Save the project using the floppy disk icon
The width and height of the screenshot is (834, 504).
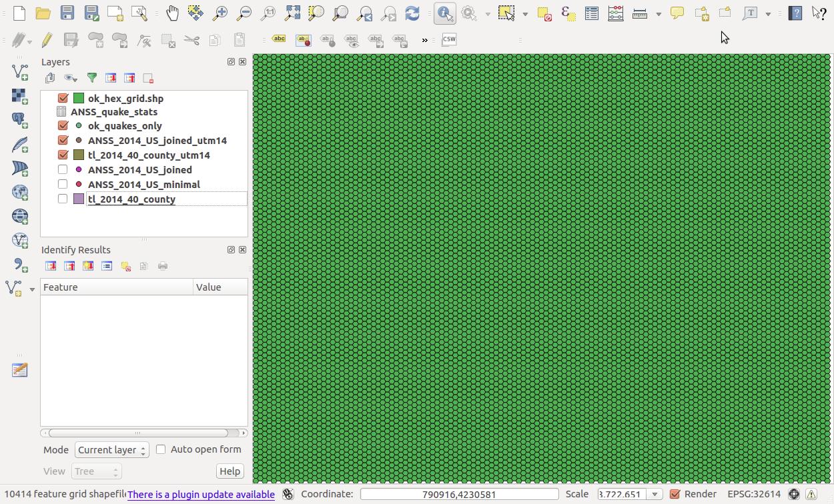pos(67,13)
